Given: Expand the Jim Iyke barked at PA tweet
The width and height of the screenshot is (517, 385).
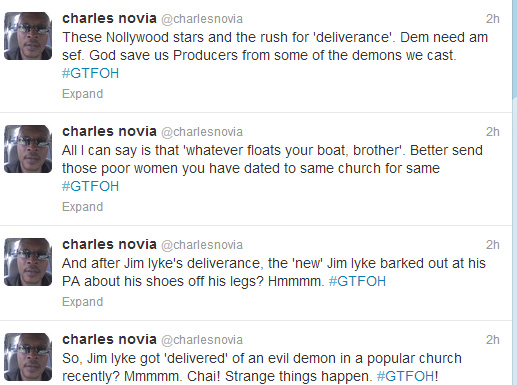Looking at the screenshot, I should click(82, 302).
